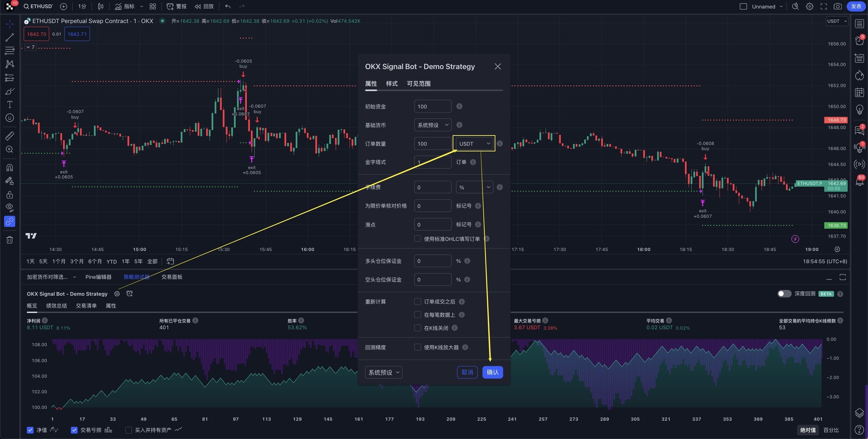
Task: Open strategy settings gear next to Demo Strategy
Action: [117, 294]
